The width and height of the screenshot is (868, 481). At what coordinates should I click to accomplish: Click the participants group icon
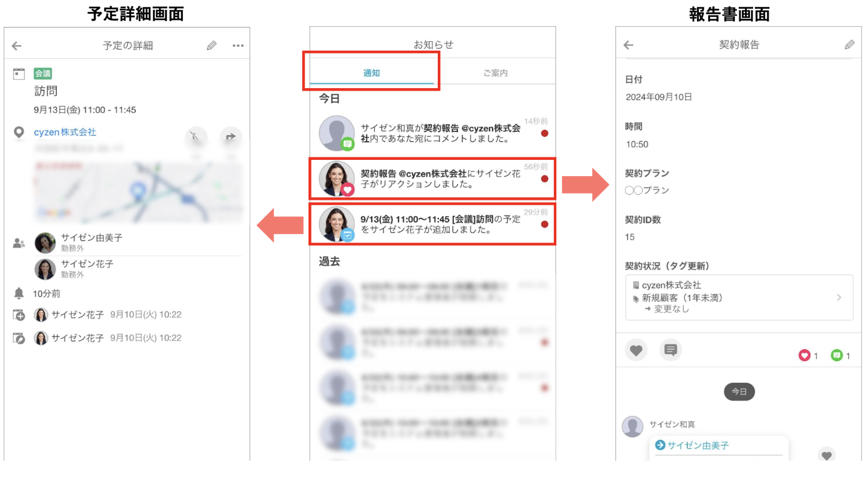(19, 244)
